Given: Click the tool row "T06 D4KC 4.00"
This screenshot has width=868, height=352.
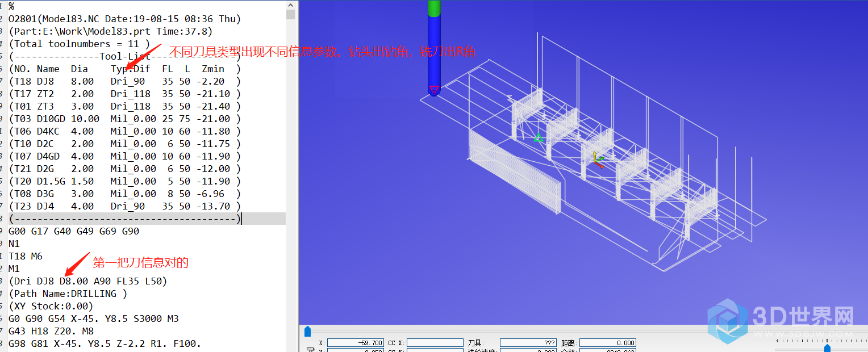Looking at the screenshot, I should tap(125, 131).
